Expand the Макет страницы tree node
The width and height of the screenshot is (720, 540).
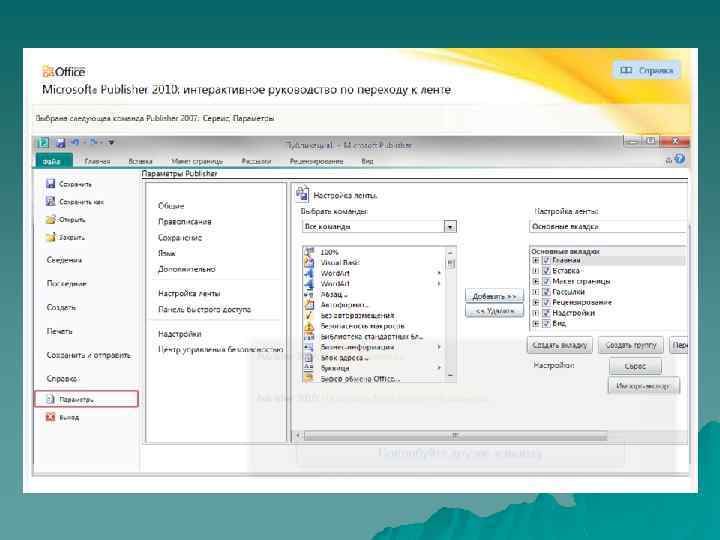535,281
